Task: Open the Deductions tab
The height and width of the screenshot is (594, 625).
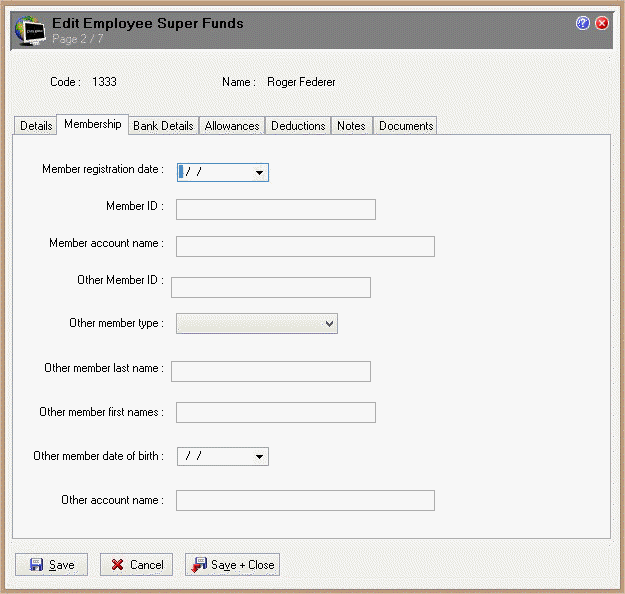Action: (298, 126)
